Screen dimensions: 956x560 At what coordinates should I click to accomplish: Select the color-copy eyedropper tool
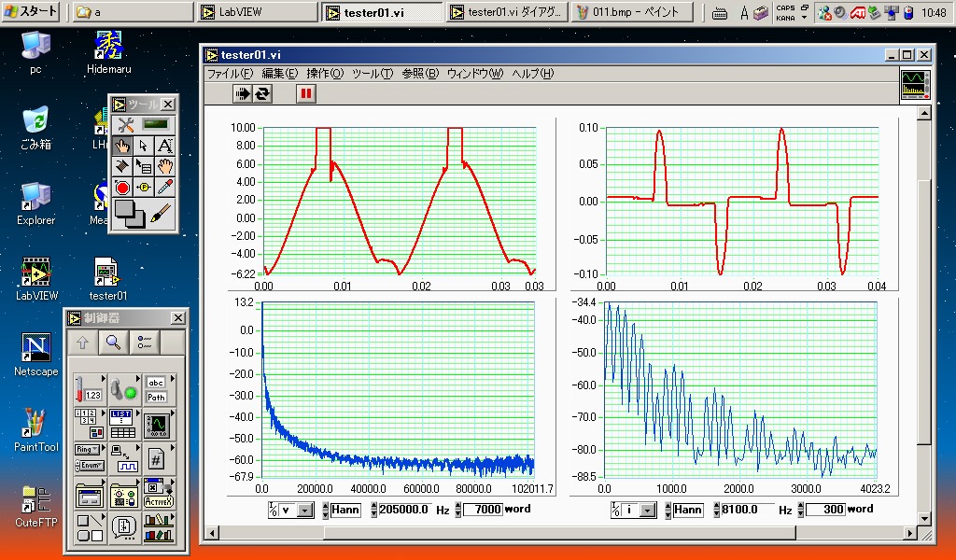click(164, 188)
